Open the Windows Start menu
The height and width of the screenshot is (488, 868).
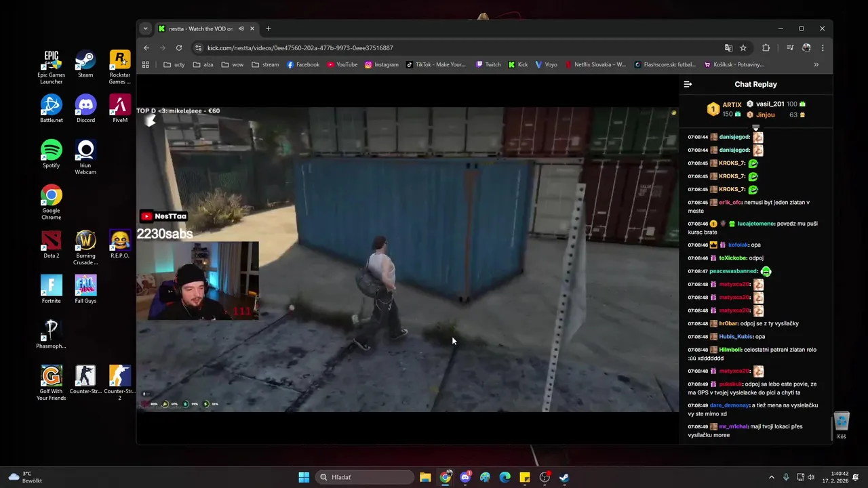coord(304,477)
